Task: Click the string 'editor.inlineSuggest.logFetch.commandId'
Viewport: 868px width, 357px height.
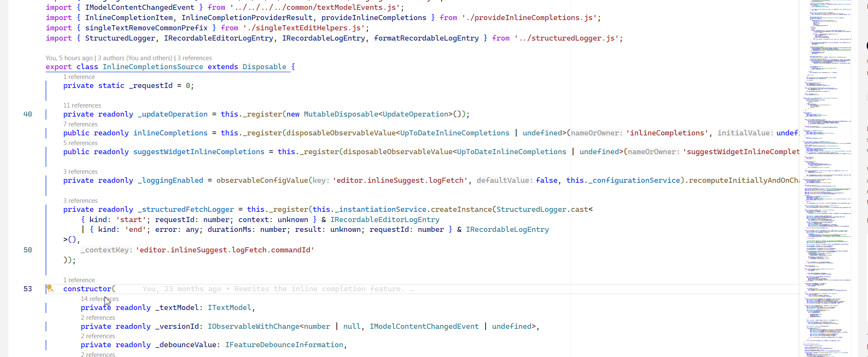Action: click(x=225, y=250)
